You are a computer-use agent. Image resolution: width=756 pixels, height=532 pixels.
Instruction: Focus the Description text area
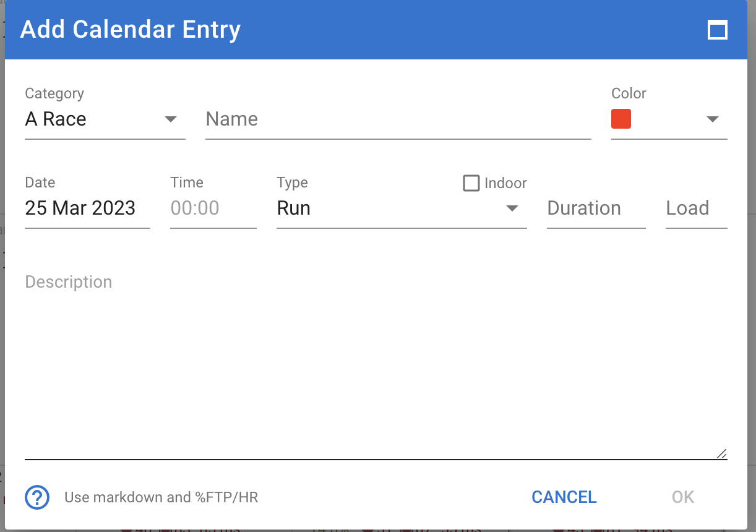(376, 365)
